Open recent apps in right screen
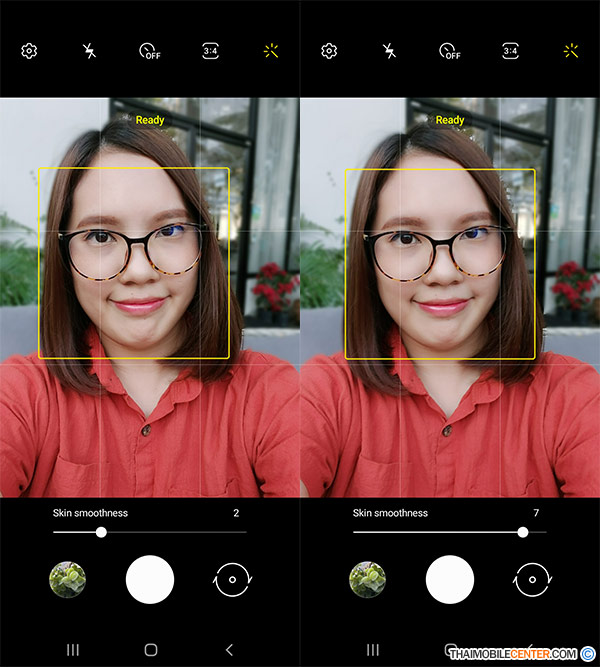 [373, 650]
